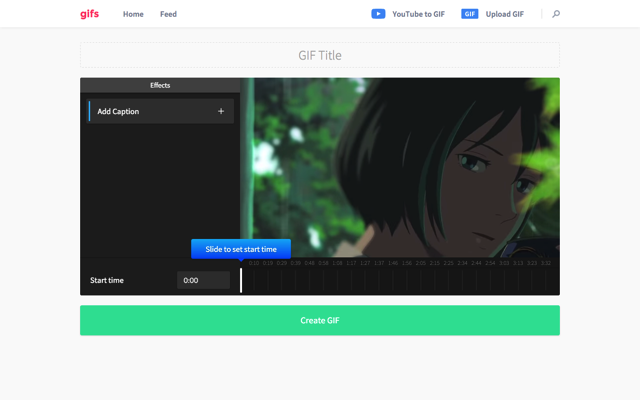The image size is (640, 400).
Task: Open the Upload GIF link
Action: click(x=504, y=14)
